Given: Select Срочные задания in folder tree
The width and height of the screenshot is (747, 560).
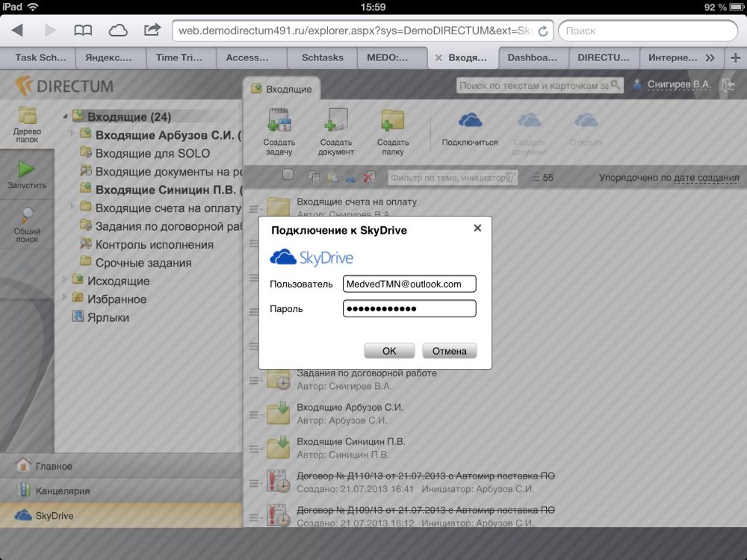Looking at the screenshot, I should [143, 263].
